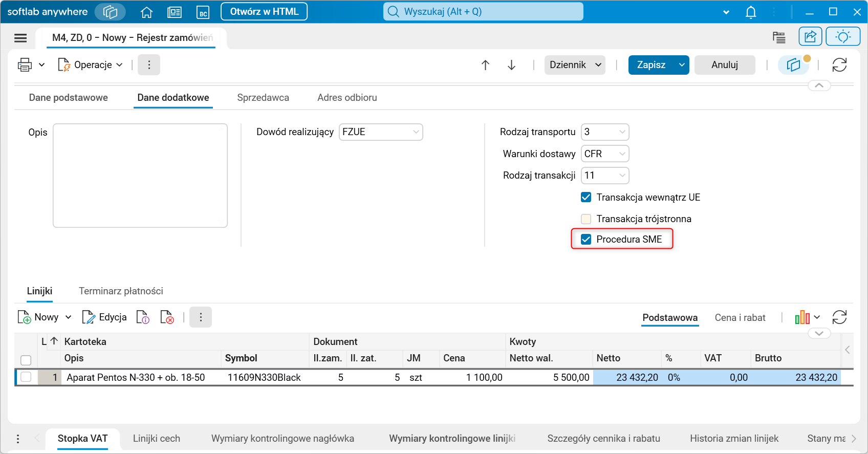
Task: Click the windows icon with orange dot
Action: click(x=794, y=65)
